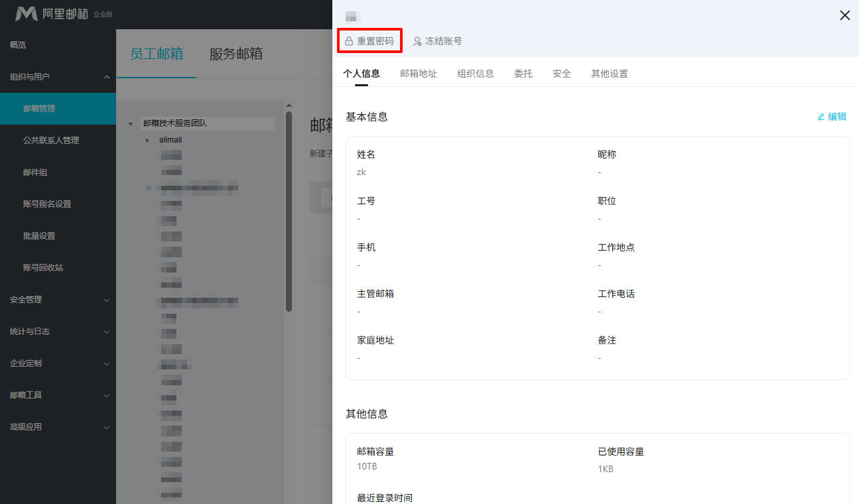Click the 10TB capacity value
This screenshot has height=504, width=859.
click(367, 467)
